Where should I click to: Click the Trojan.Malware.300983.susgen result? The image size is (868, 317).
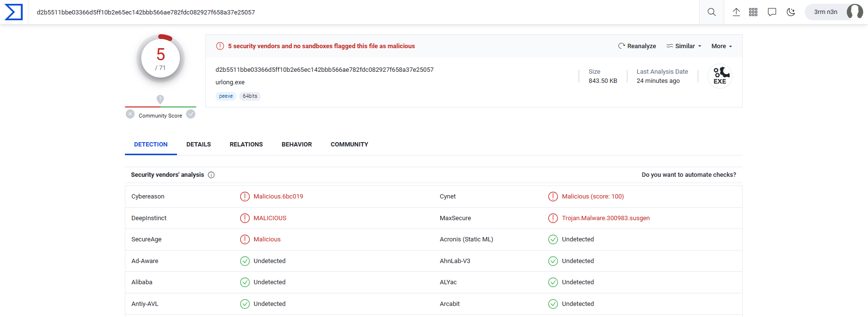coord(606,218)
